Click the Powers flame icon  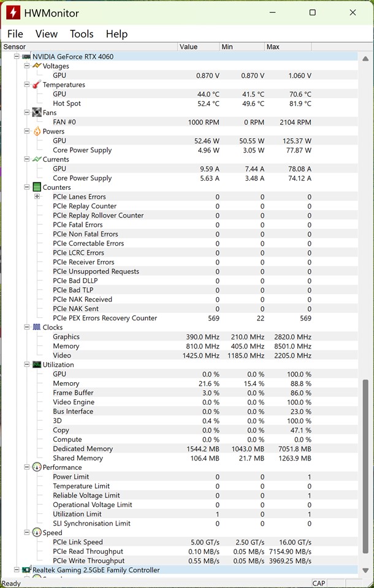pyautogui.click(x=37, y=131)
